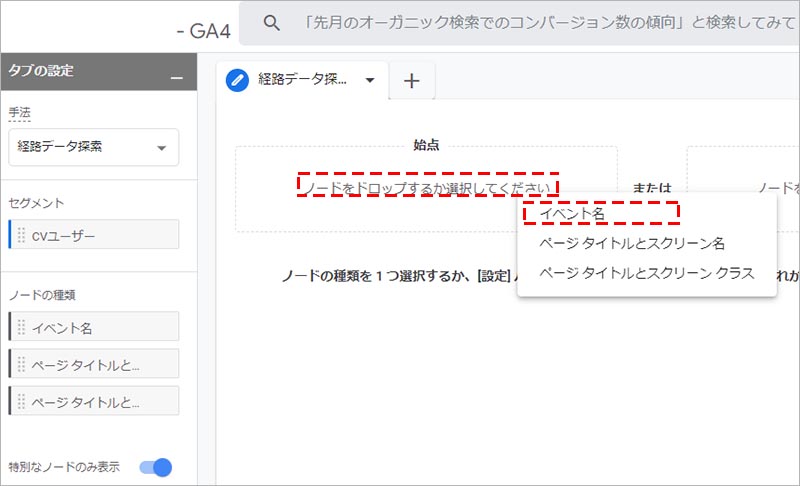Toggle 特別なノードのみ表示 switch
800x486 pixels.
(x=156, y=467)
